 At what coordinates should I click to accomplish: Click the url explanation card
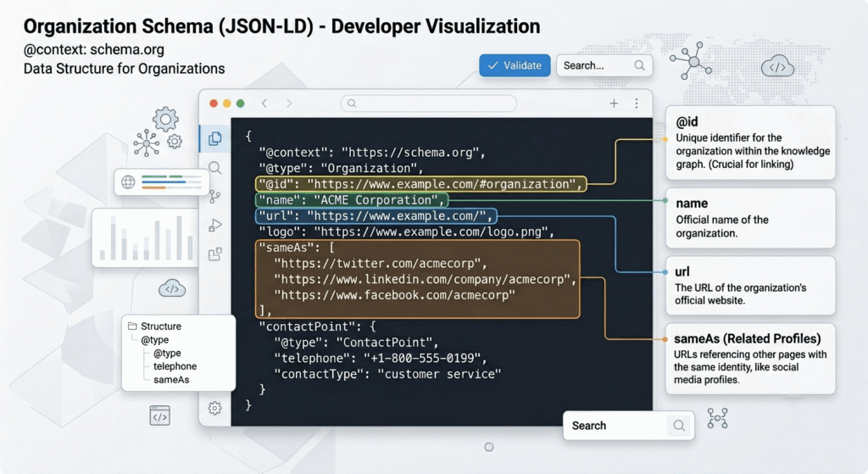(x=750, y=286)
